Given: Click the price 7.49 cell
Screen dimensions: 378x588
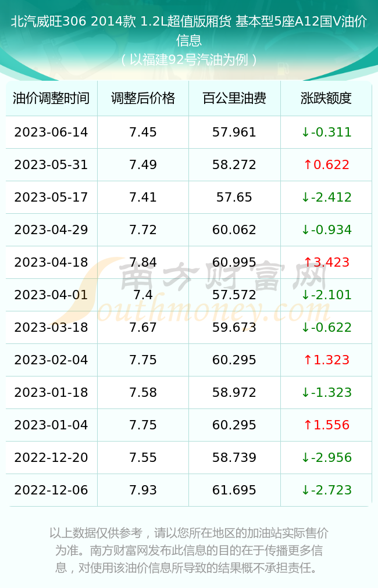Looking at the screenshot, I should pos(143,164).
